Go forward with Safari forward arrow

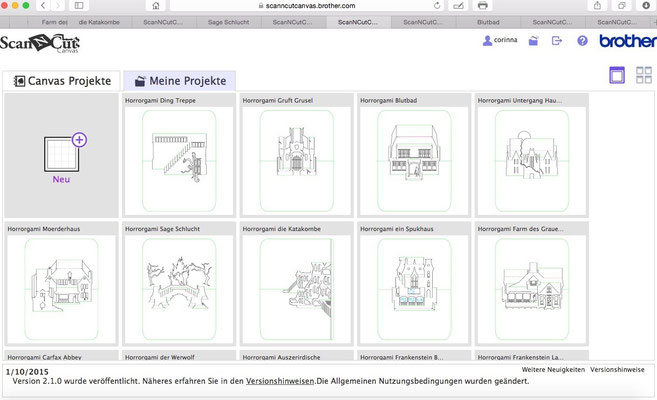[57, 5]
